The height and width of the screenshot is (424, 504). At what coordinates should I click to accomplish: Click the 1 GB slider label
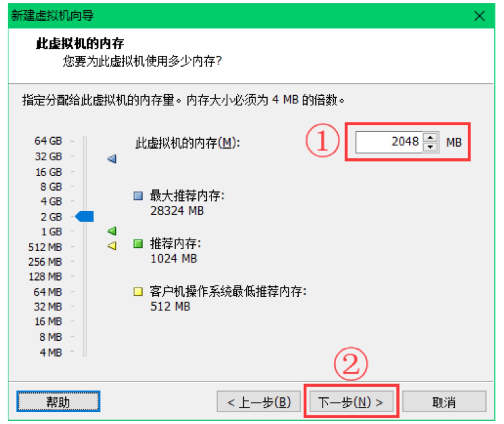coord(52,231)
